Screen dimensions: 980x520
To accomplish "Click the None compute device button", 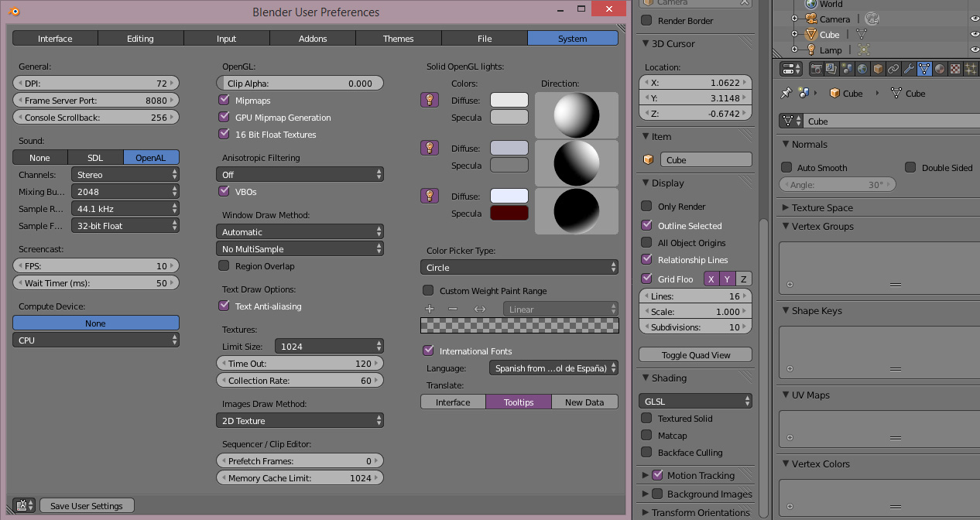I will click(95, 323).
